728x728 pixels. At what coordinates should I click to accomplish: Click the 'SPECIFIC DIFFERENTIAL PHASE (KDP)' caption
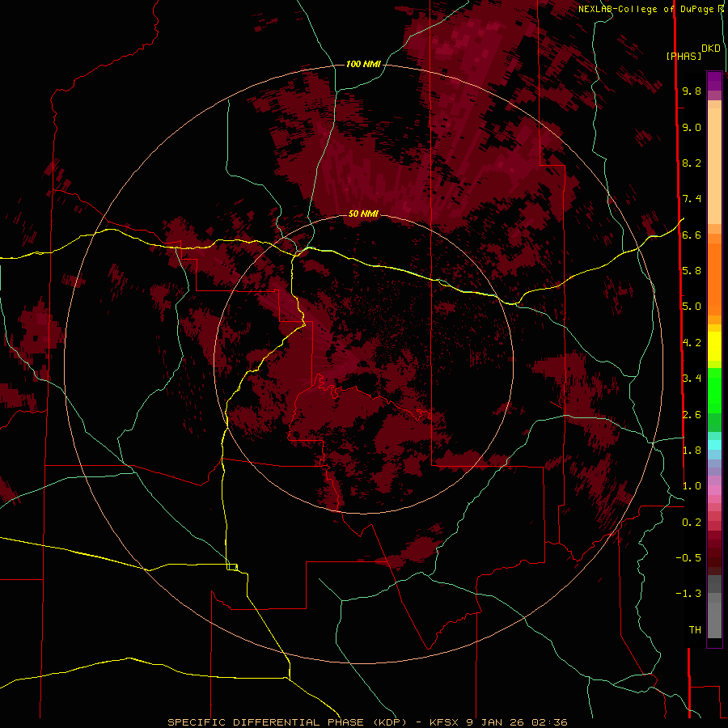coord(289,722)
